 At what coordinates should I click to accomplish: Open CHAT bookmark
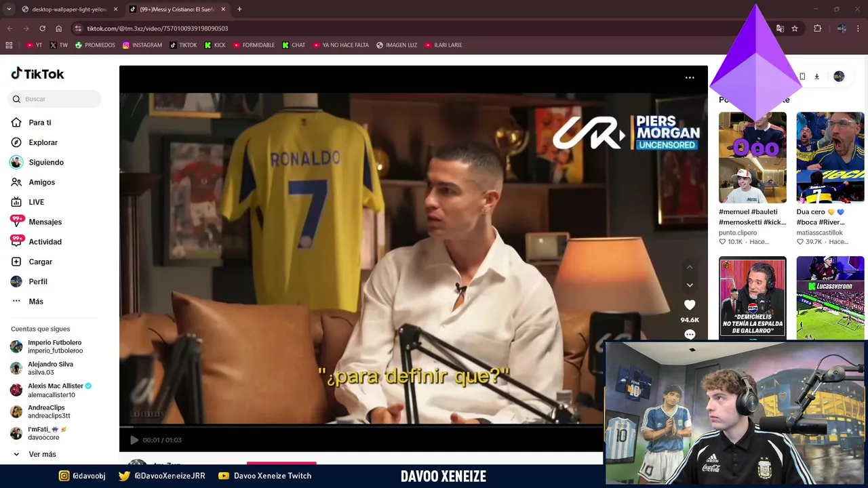coord(294,45)
